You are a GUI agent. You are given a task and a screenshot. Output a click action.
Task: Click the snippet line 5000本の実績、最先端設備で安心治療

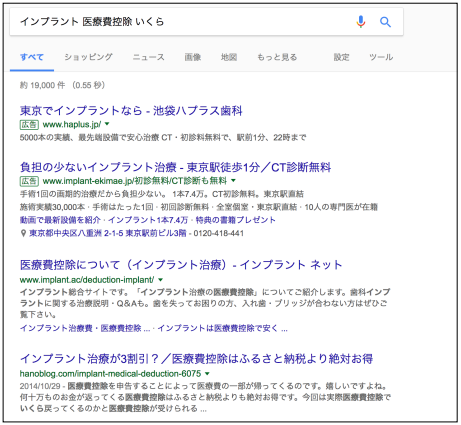point(163,137)
